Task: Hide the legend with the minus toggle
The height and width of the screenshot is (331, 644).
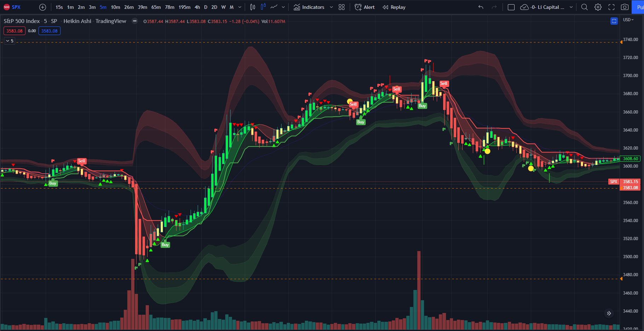Action: (x=134, y=21)
